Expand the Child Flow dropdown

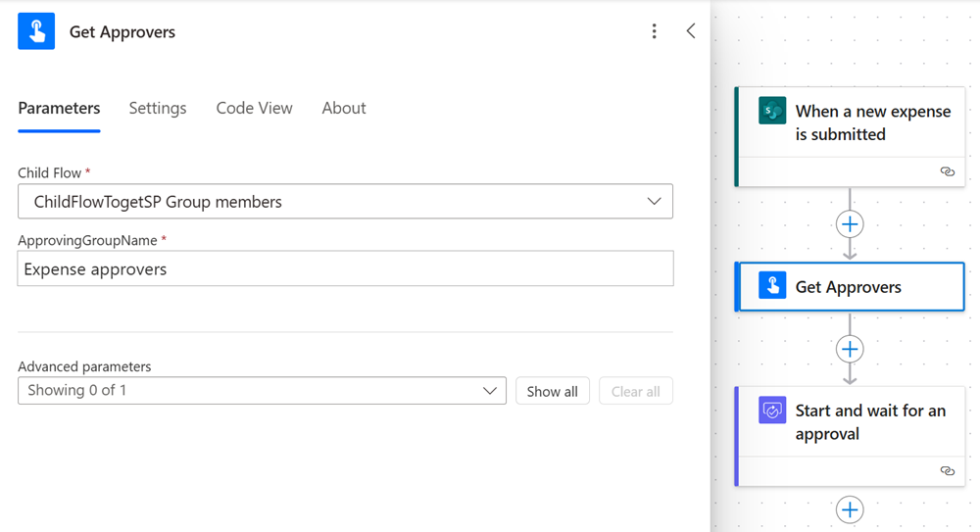pyautogui.click(x=345, y=202)
